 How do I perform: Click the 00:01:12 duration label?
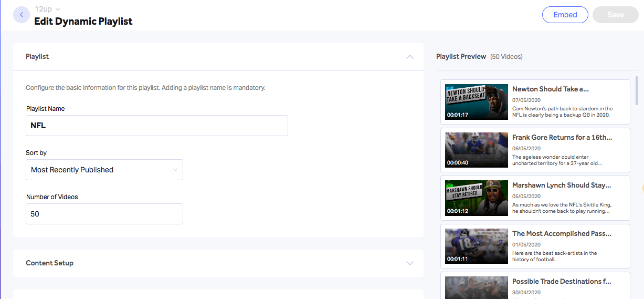(458, 211)
